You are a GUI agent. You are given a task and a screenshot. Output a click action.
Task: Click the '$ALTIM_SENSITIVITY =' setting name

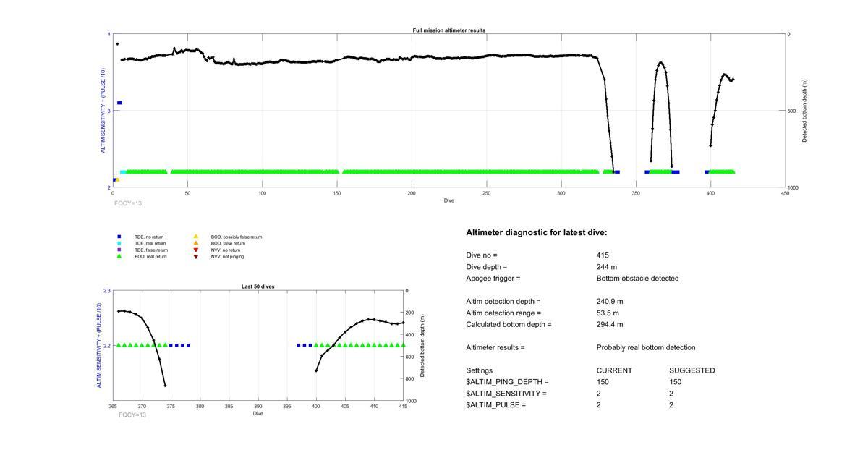(506, 394)
